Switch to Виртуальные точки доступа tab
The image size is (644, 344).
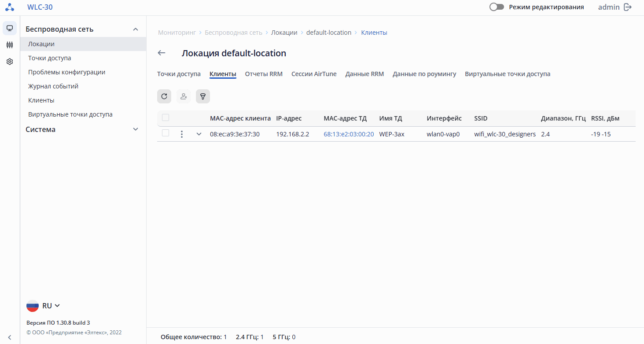pyautogui.click(x=508, y=74)
